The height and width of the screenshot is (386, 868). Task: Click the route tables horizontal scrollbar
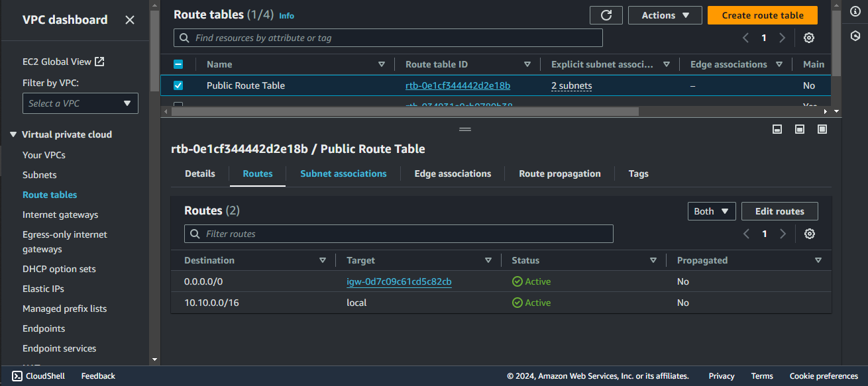(x=404, y=111)
